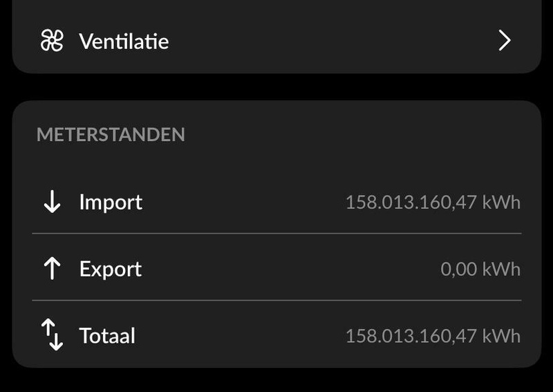Click divider line between Import and Export
553x392 pixels.
(276, 234)
